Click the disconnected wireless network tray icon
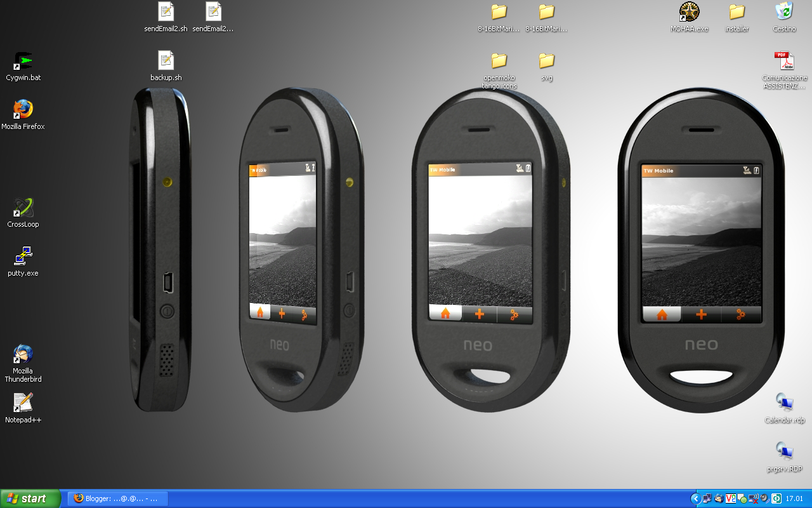This screenshot has width=812, height=508. pos(754,498)
